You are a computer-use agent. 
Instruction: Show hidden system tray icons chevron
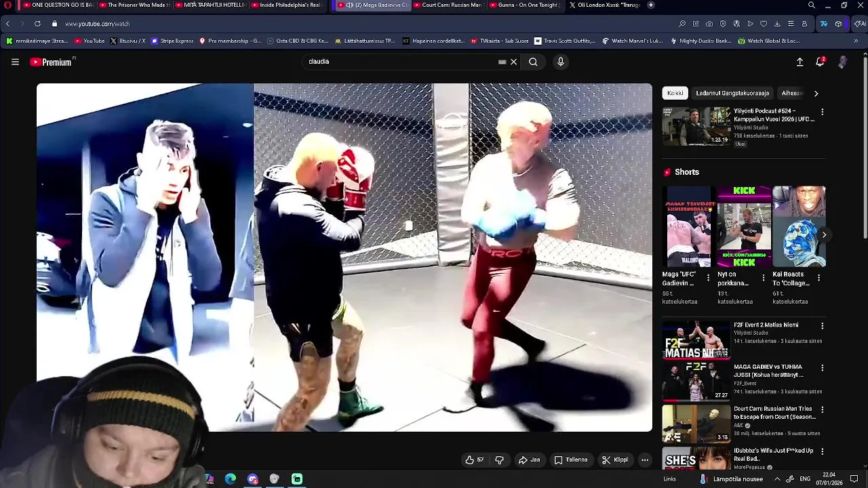[x=777, y=479]
